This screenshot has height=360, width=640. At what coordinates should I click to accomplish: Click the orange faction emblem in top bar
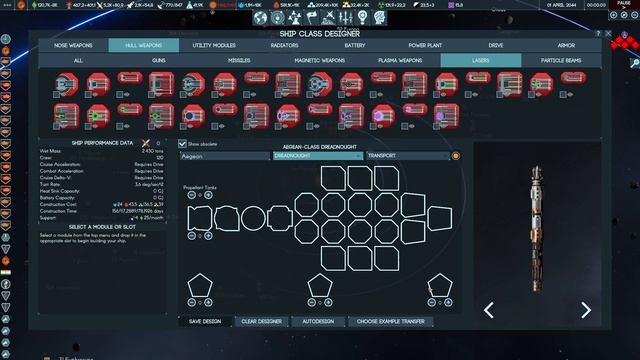pos(21,5)
